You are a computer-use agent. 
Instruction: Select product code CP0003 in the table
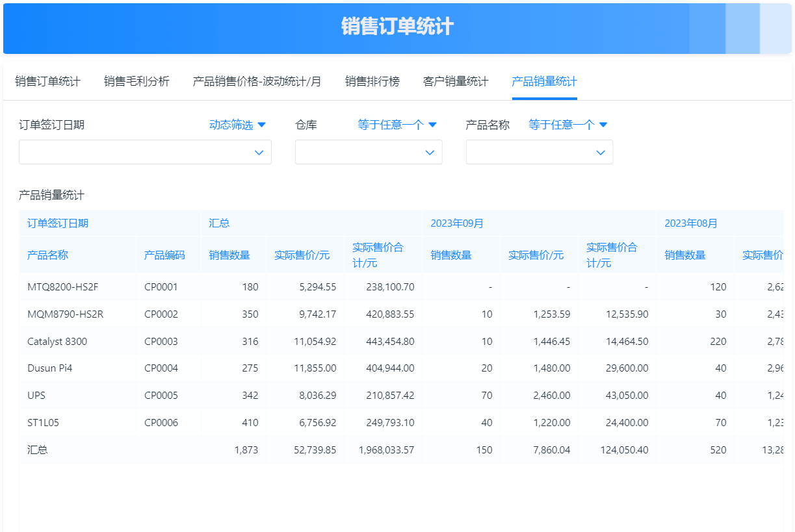point(154,341)
